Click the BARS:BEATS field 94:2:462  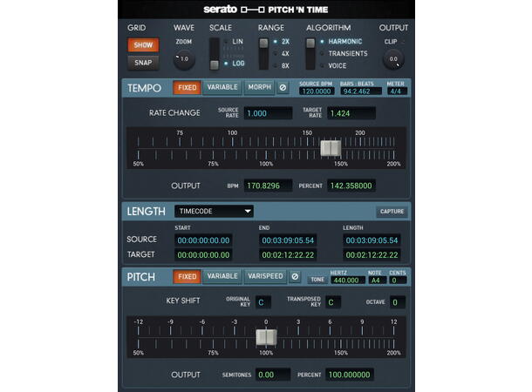click(x=361, y=91)
